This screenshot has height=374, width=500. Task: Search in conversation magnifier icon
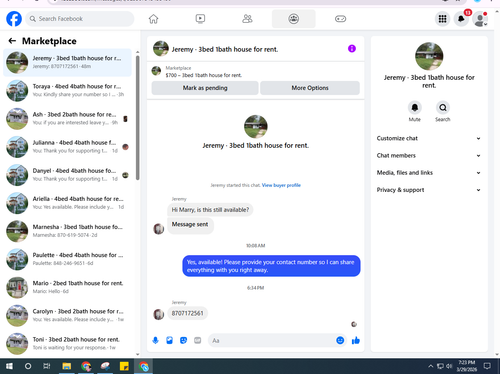pos(443,108)
